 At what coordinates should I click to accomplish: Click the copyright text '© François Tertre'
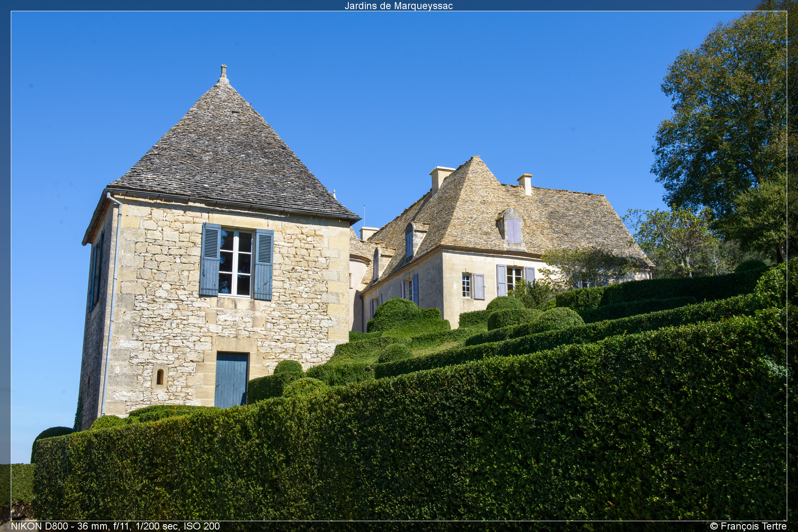[x=748, y=526]
